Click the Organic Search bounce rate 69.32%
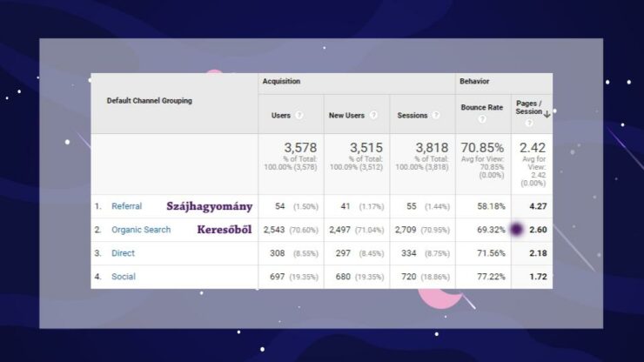 tap(491, 230)
